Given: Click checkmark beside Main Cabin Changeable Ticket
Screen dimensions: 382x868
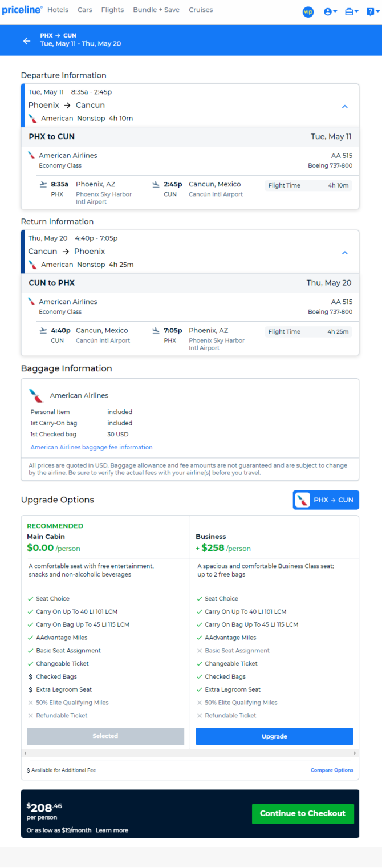Looking at the screenshot, I should click(30, 664).
